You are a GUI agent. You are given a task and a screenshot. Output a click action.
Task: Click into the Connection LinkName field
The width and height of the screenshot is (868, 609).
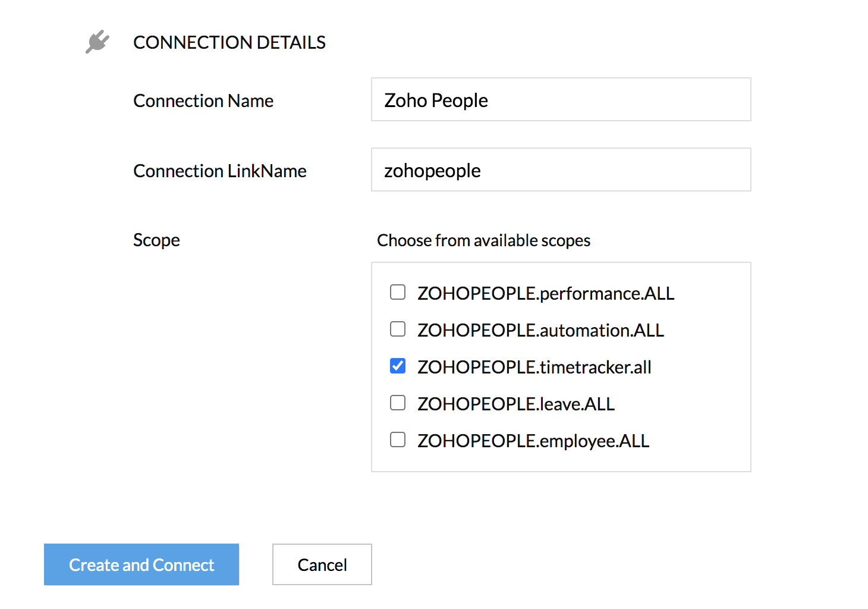point(561,169)
